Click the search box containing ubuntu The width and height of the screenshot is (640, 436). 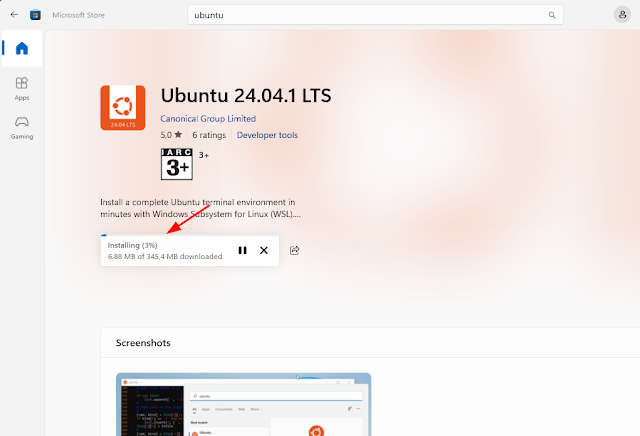[375, 15]
